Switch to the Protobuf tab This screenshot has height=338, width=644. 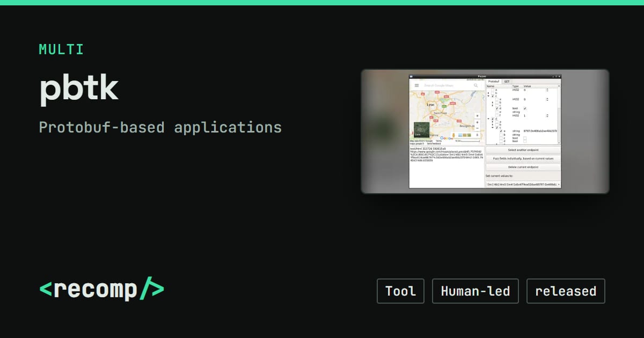point(493,82)
